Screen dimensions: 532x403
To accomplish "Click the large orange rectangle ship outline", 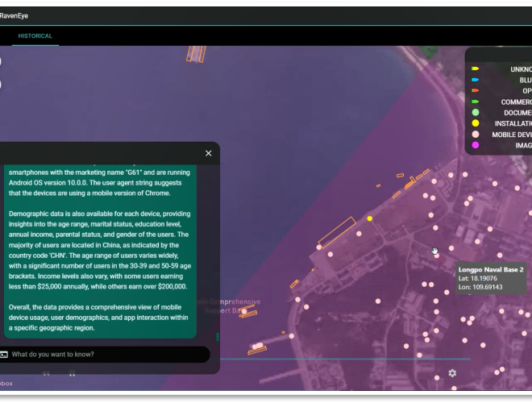I will coord(337,232).
